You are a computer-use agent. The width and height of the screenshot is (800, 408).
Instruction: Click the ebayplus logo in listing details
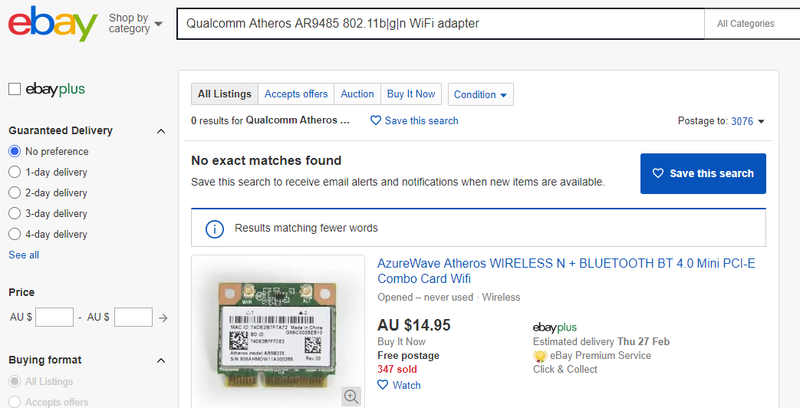[554, 327]
